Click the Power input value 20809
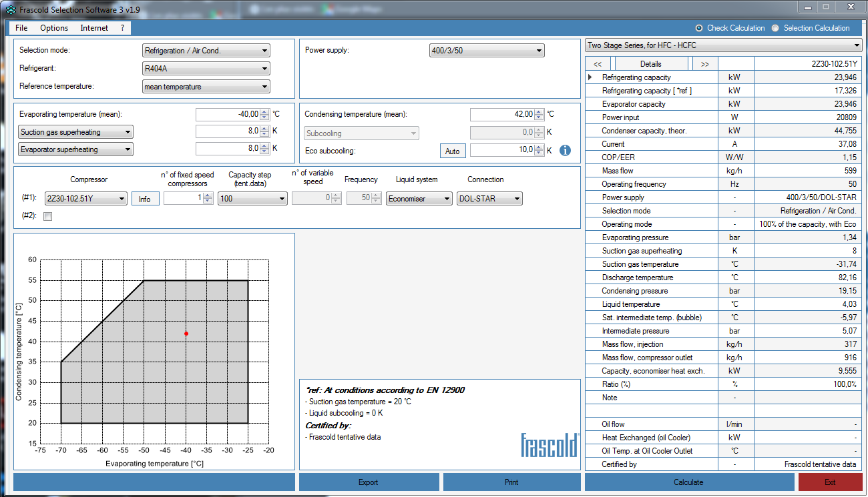The width and height of the screenshot is (868, 497). click(x=809, y=117)
